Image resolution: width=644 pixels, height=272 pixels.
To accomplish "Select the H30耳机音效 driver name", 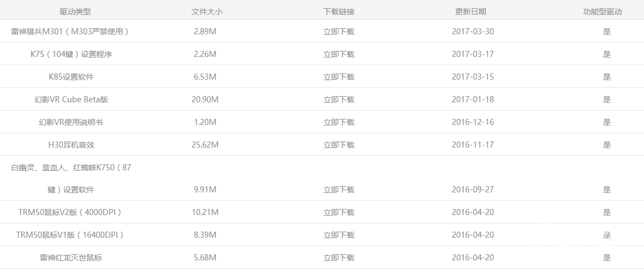I will coord(71,145).
